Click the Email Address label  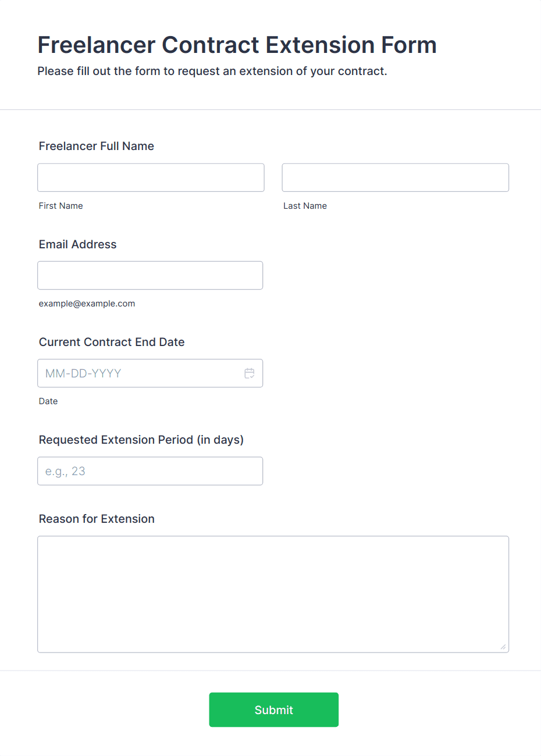(x=78, y=244)
